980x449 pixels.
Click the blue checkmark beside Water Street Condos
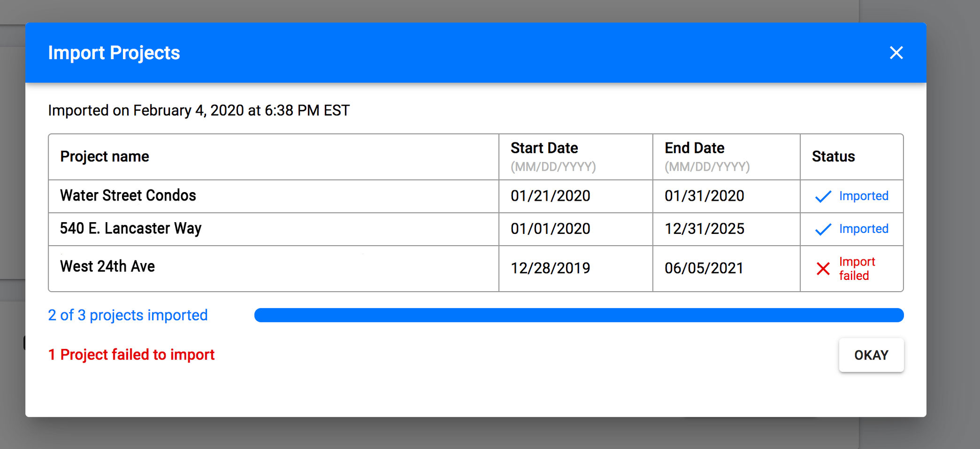pyautogui.click(x=823, y=197)
